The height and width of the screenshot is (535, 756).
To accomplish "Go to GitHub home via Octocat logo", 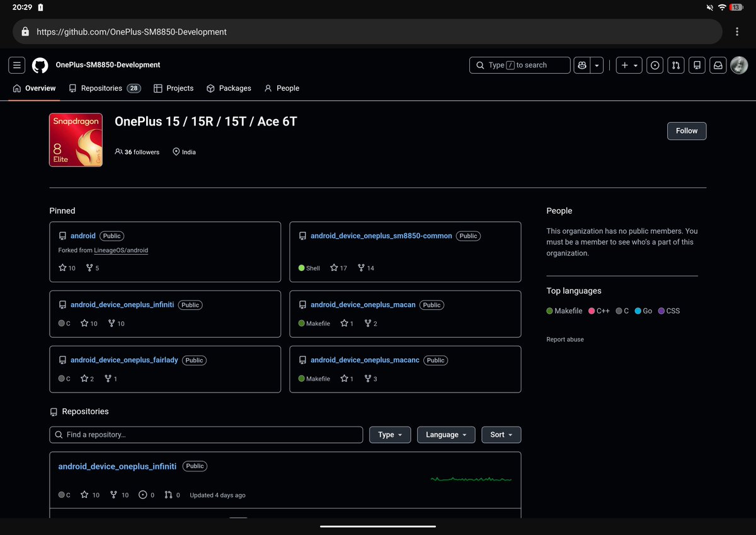I will pos(40,65).
